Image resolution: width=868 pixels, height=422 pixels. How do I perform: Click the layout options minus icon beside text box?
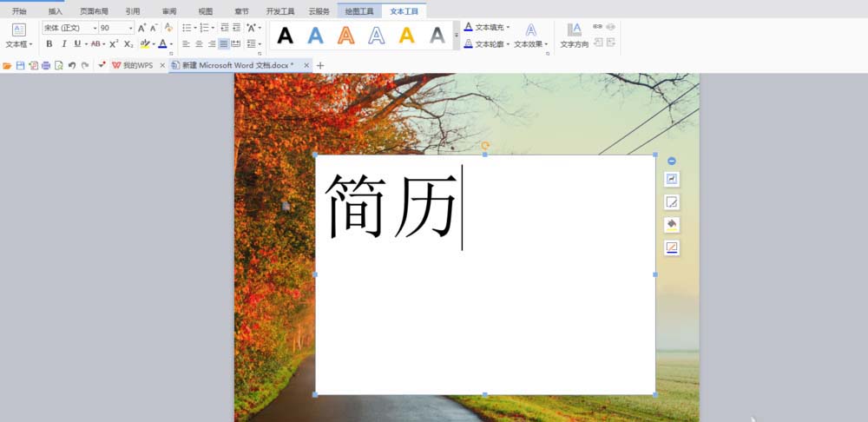672,162
